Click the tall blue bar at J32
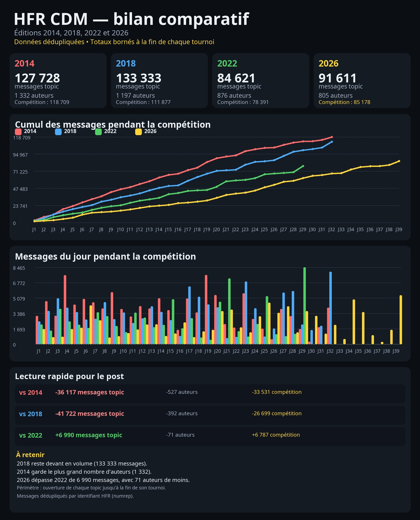Image resolution: width=420 pixels, height=520 pixels. [330, 308]
